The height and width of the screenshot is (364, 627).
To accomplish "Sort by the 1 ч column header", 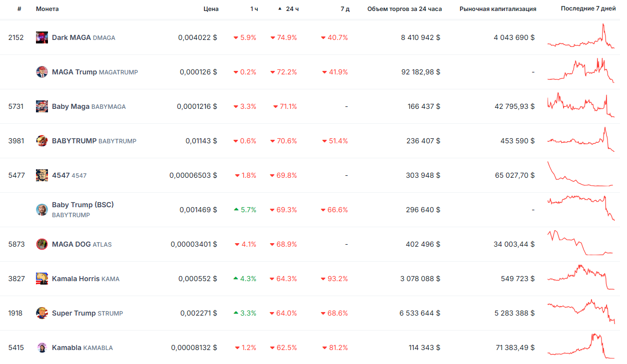I will point(254,9).
